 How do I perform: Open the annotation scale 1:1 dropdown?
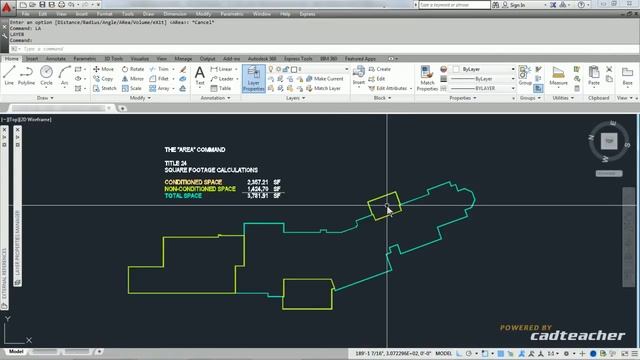[x=553, y=353]
